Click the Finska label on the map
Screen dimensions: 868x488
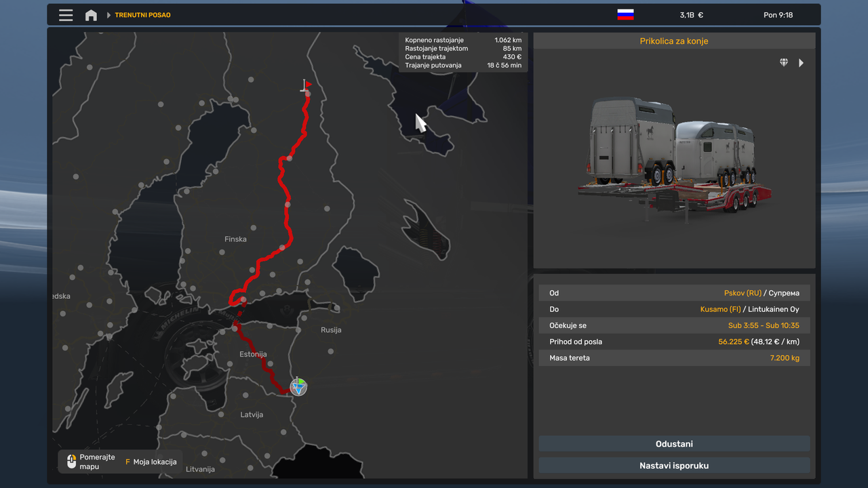235,239
